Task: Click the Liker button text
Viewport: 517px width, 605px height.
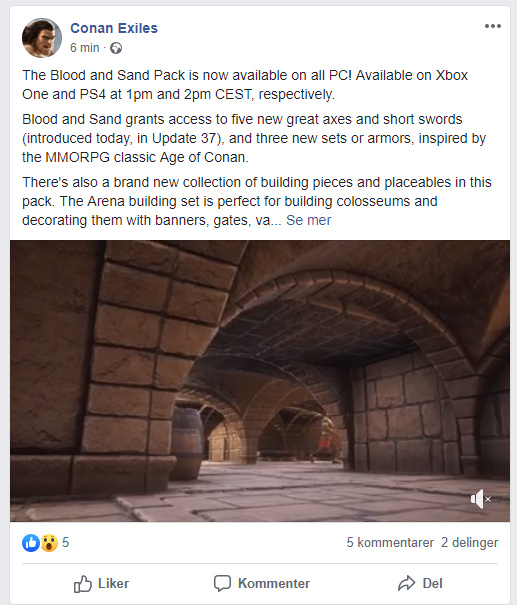Action: coord(113,583)
